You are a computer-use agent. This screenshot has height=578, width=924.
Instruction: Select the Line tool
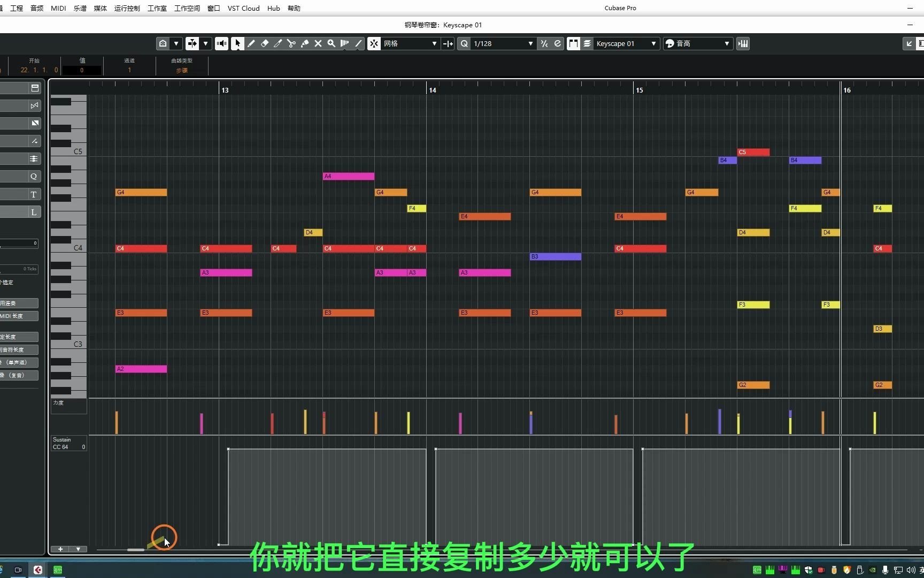pyautogui.click(x=358, y=43)
